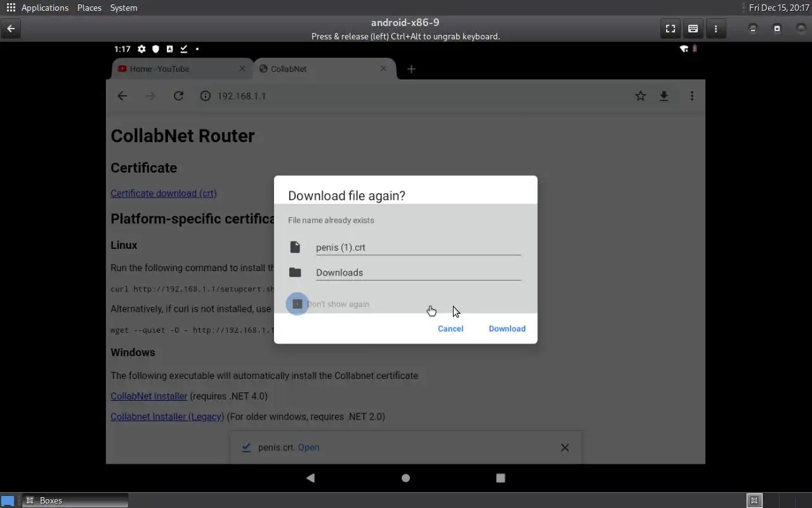Tap the Android back navigation triangle
Image resolution: width=812 pixels, height=508 pixels.
coord(310,478)
